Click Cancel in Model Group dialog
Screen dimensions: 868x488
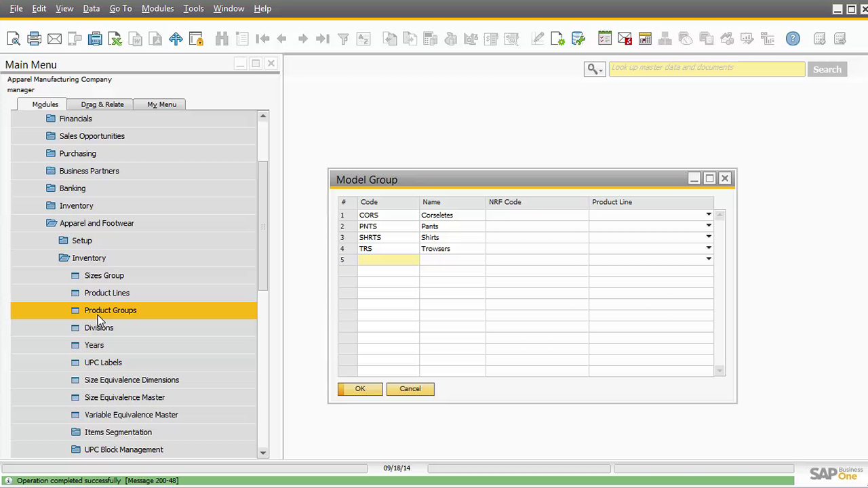click(410, 389)
